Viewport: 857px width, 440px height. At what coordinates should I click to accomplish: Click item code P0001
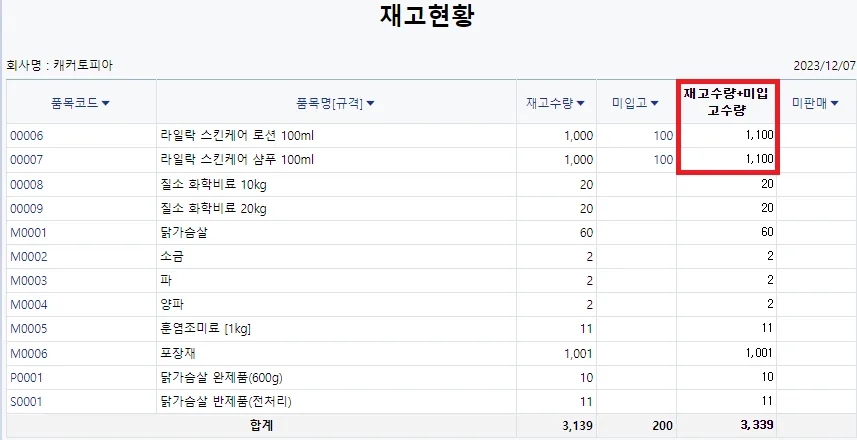[x=26, y=378]
